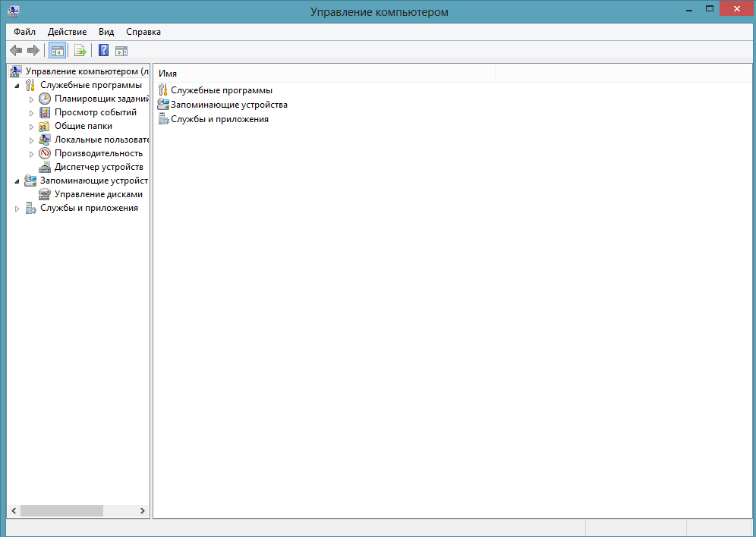Collapse the Служебные программы tree node
Viewport: 756px width, 537px height.
pyautogui.click(x=17, y=86)
